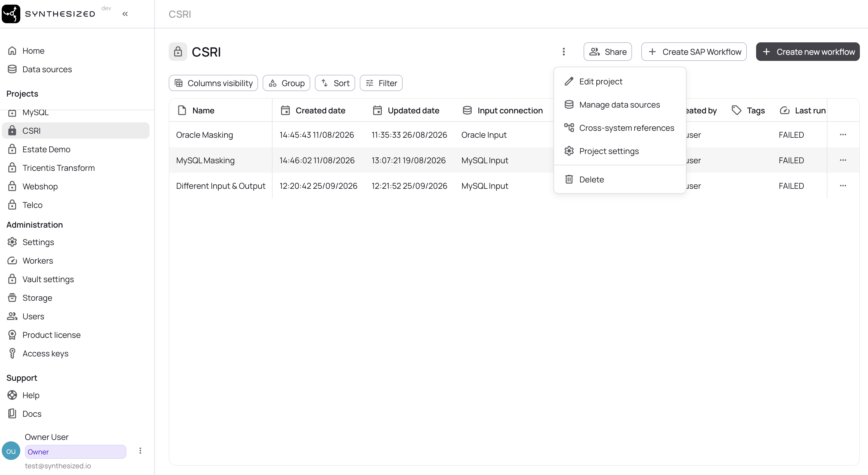Collapse the sidebar with the double chevron
868x475 pixels.
(x=125, y=14)
